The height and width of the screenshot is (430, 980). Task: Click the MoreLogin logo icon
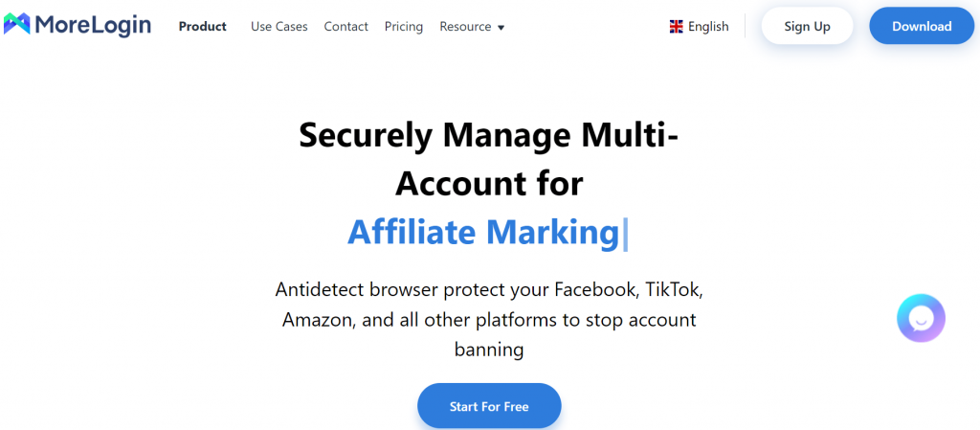coord(17,24)
